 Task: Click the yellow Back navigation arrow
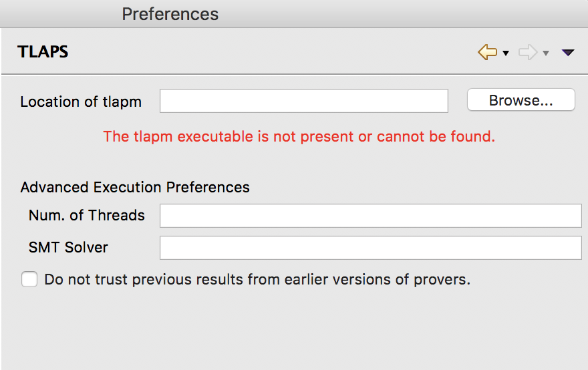pyautogui.click(x=487, y=52)
